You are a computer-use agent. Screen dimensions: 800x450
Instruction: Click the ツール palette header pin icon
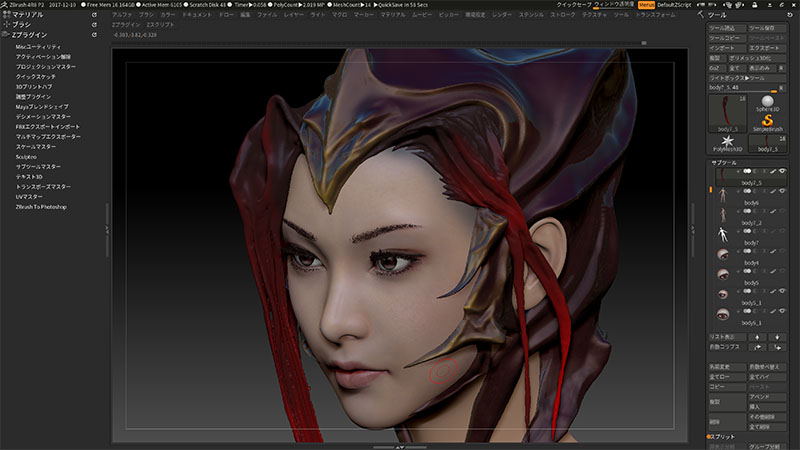pyautogui.click(x=701, y=15)
